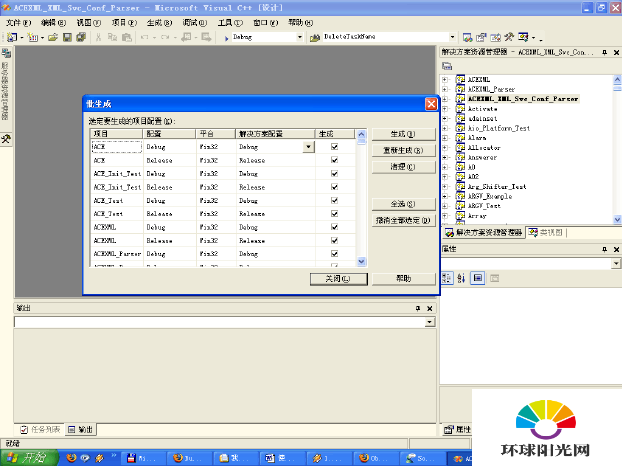622x466 pixels.
Task: Click the Cut scissors icon
Action: [98, 37]
